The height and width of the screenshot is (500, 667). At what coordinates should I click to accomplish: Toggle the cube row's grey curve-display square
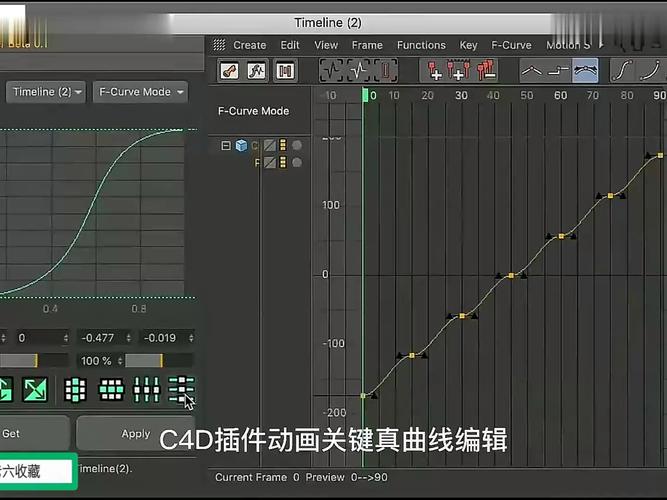pyautogui.click(x=270, y=146)
